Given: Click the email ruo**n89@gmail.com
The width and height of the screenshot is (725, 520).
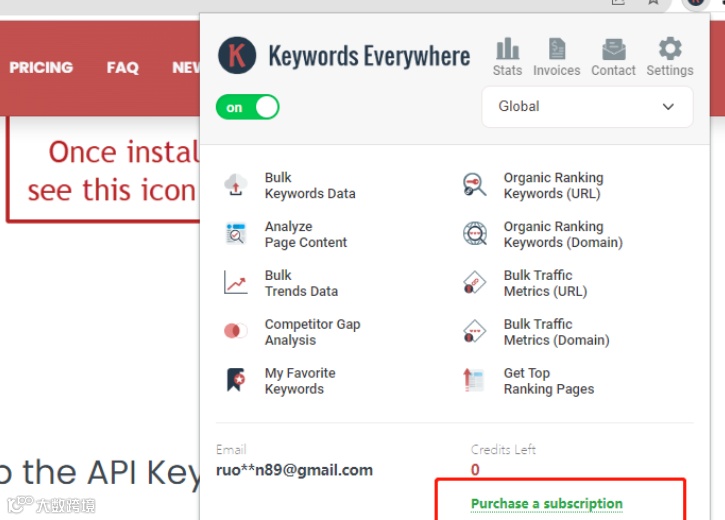Looking at the screenshot, I should (294, 470).
